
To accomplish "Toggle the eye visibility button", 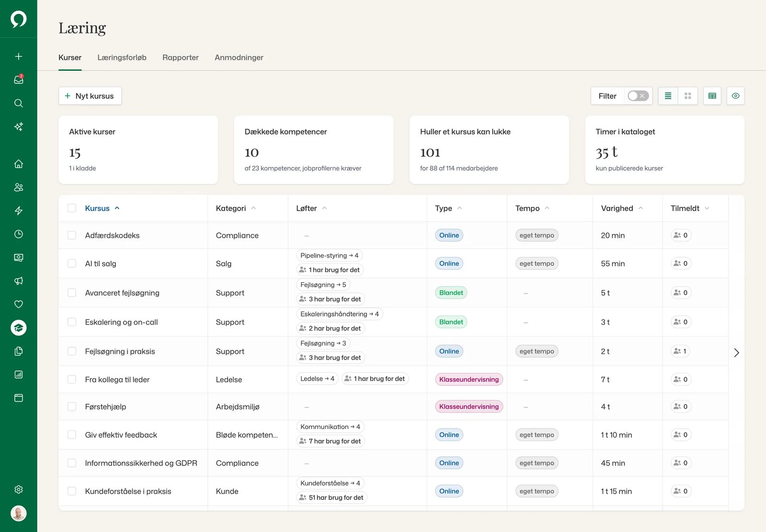I will click(736, 96).
